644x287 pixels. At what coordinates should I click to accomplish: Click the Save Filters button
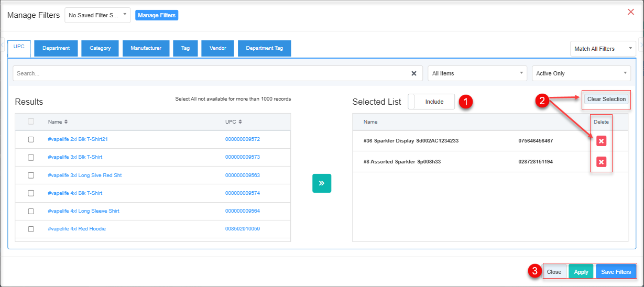point(616,272)
